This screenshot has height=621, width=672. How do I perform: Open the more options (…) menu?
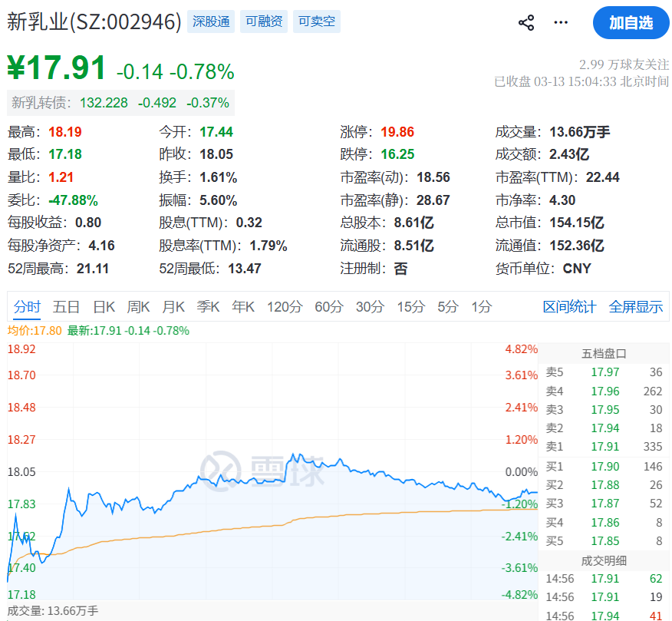coord(560,22)
